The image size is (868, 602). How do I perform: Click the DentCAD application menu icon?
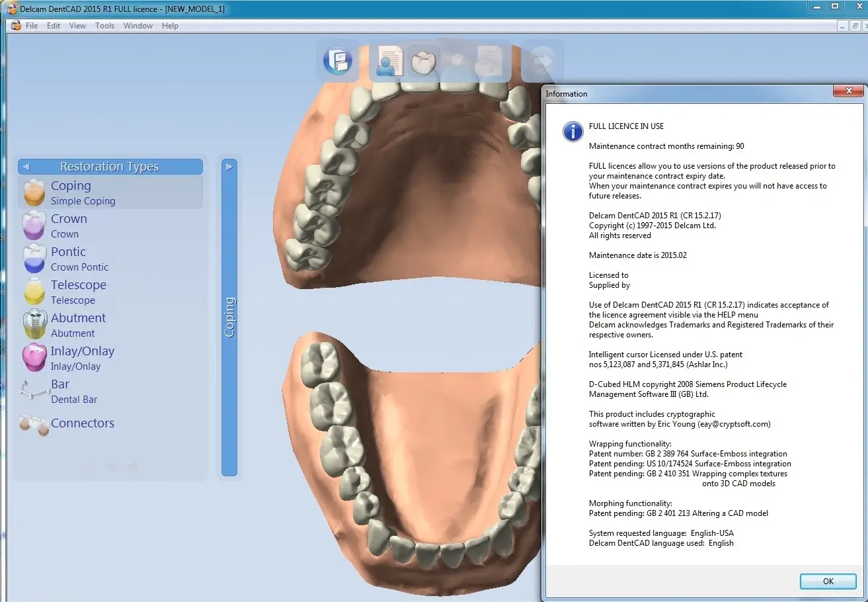pyautogui.click(x=16, y=26)
